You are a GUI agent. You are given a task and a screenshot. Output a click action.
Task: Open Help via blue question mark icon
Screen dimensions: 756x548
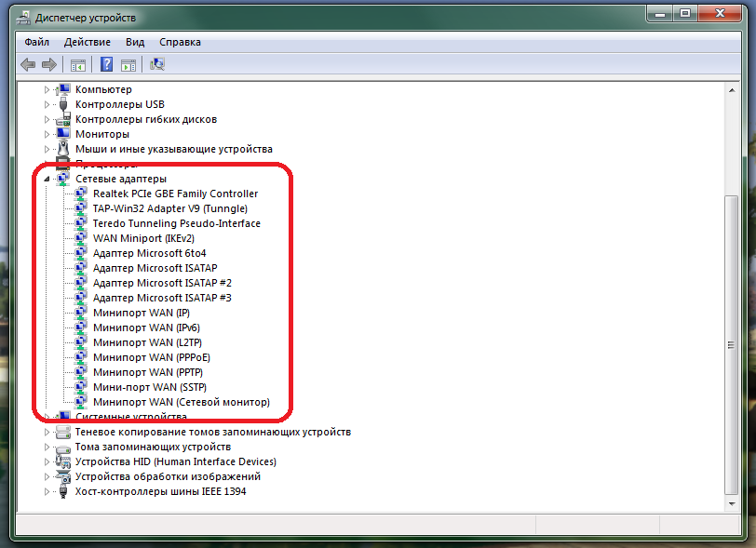106,64
